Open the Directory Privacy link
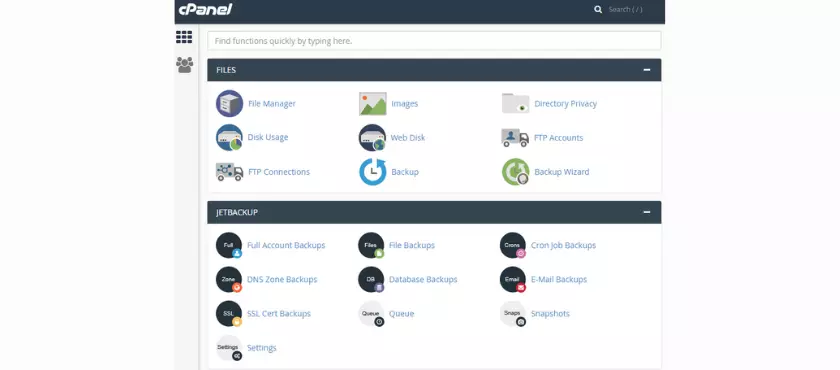The width and height of the screenshot is (840, 370). click(566, 104)
